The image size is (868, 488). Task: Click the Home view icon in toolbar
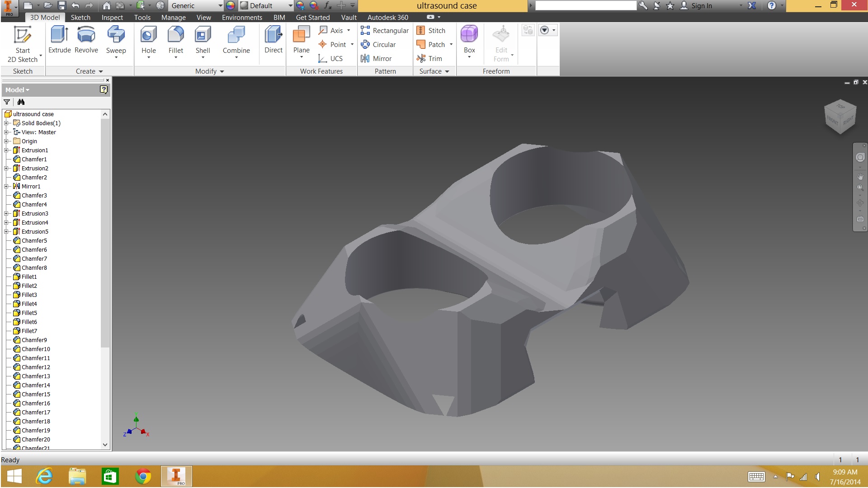click(x=106, y=5)
